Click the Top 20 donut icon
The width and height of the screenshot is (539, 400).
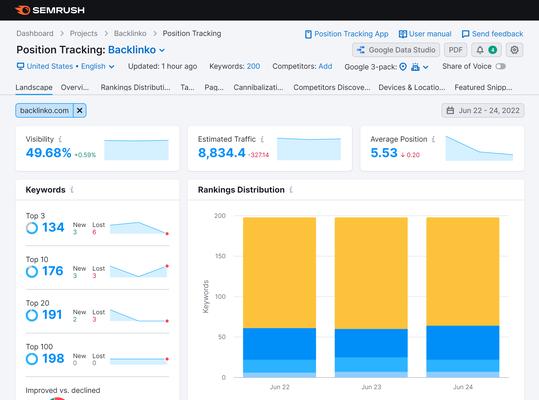point(32,315)
